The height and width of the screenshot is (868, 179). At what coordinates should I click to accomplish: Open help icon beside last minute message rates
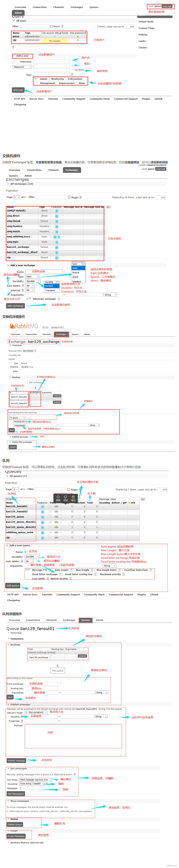(x=35, y=351)
